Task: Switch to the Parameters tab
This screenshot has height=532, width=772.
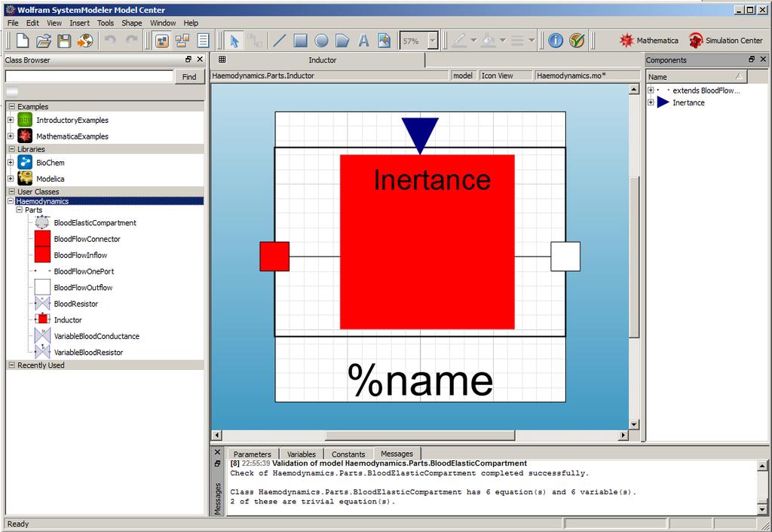Action: tap(252, 454)
